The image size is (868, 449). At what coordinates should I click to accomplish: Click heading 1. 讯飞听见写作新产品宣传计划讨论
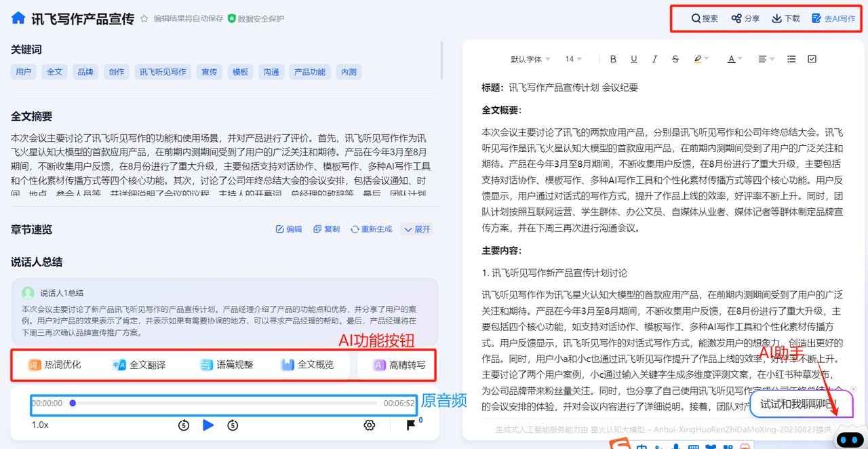pyautogui.click(x=554, y=273)
